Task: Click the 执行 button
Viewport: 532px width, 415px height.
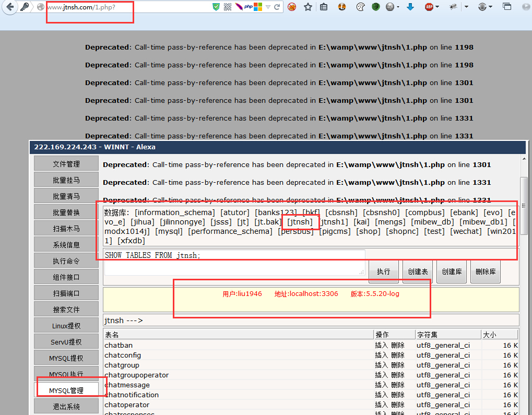Action: 384,271
